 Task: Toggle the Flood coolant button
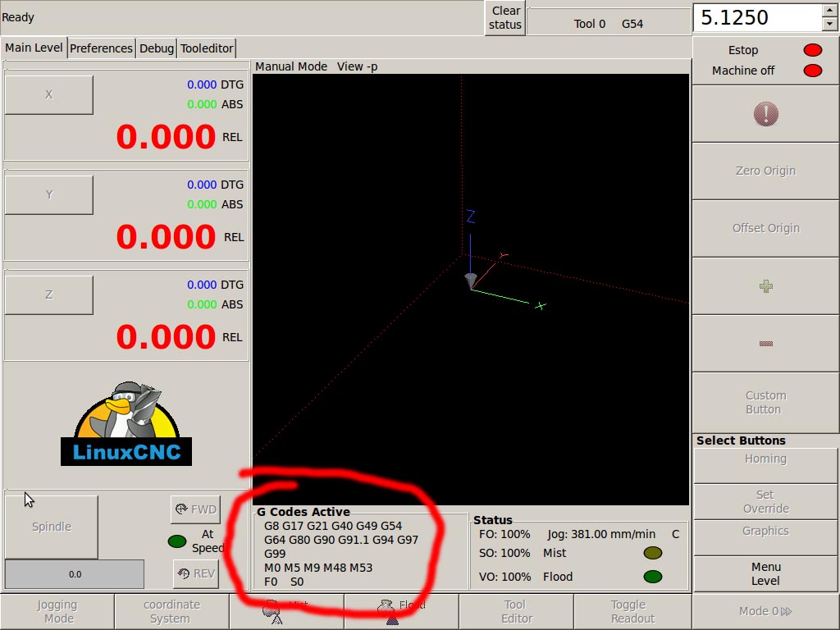click(x=401, y=611)
